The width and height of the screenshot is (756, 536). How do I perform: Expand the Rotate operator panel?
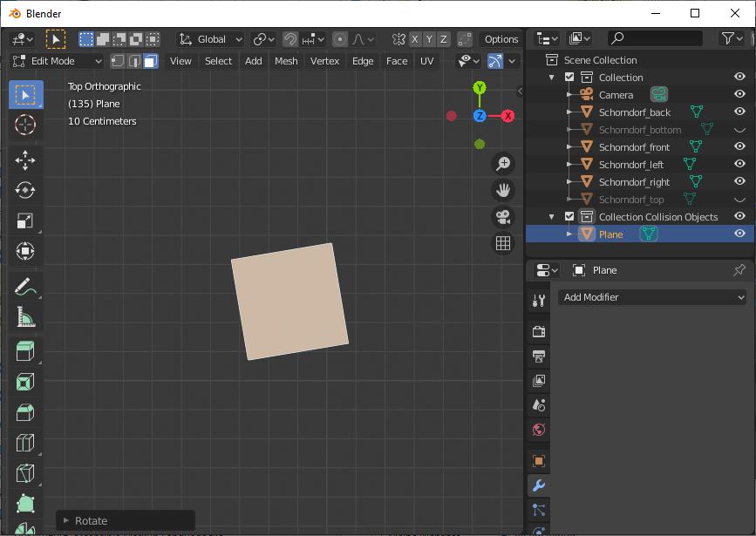tap(66, 520)
